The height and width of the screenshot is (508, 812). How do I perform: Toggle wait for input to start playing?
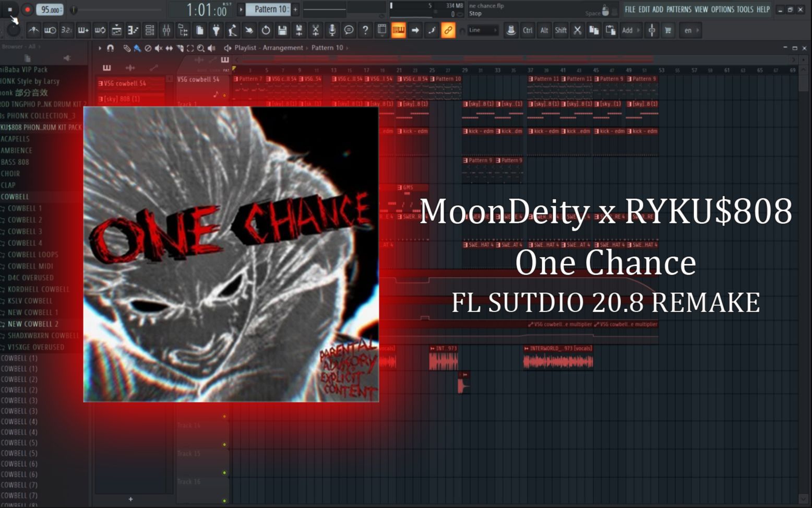(x=50, y=30)
